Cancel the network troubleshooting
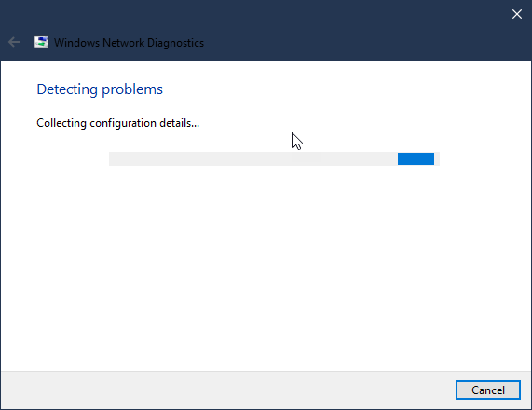The height and width of the screenshot is (410, 532). click(488, 390)
